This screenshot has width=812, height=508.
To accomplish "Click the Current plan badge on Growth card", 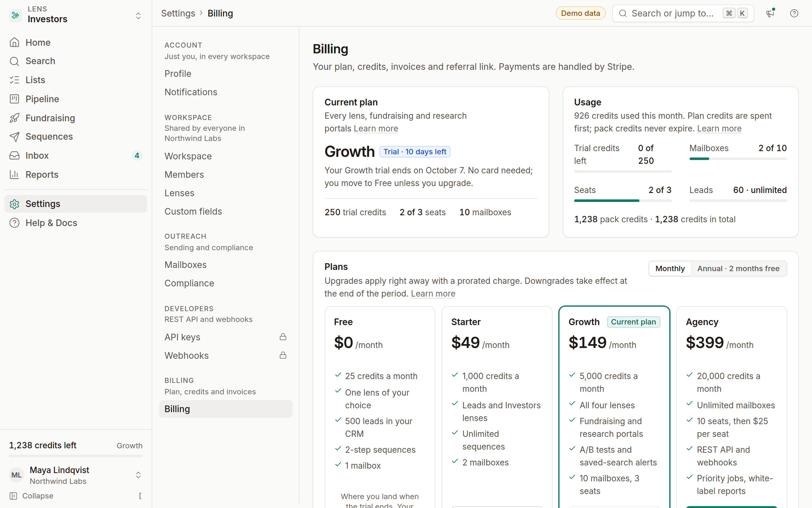I will (x=633, y=322).
